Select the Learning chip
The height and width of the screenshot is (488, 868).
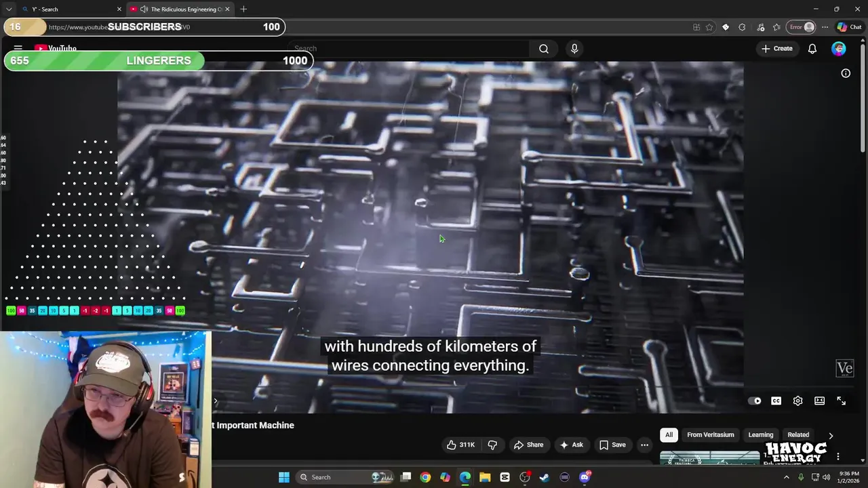(x=760, y=434)
